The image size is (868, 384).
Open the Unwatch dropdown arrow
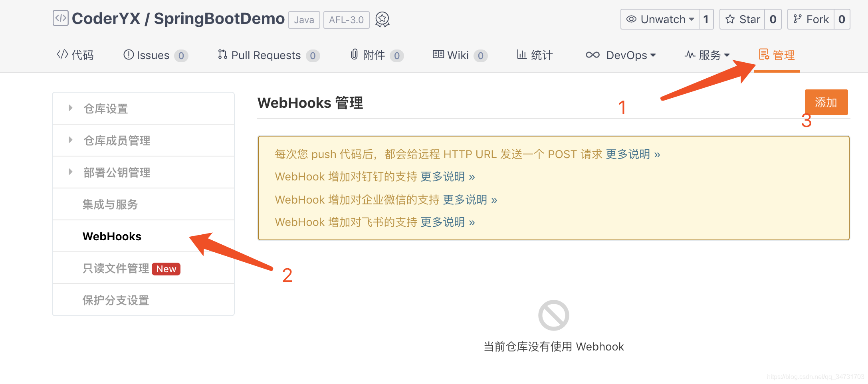(692, 19)
